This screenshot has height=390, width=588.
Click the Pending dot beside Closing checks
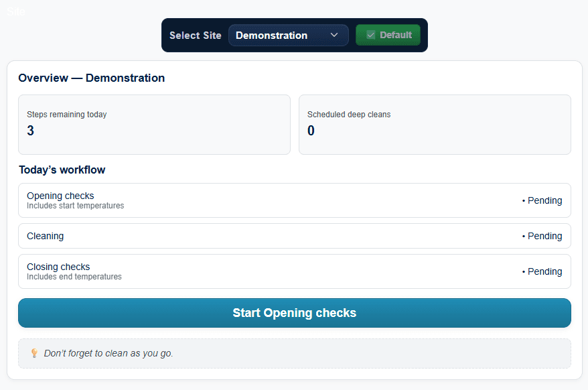(x=524, y=271)
